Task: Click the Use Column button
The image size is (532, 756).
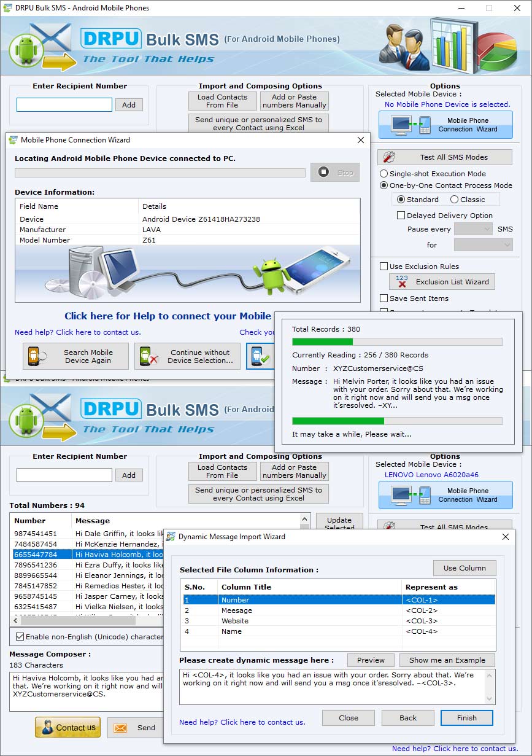Action: tap(465, 567)
